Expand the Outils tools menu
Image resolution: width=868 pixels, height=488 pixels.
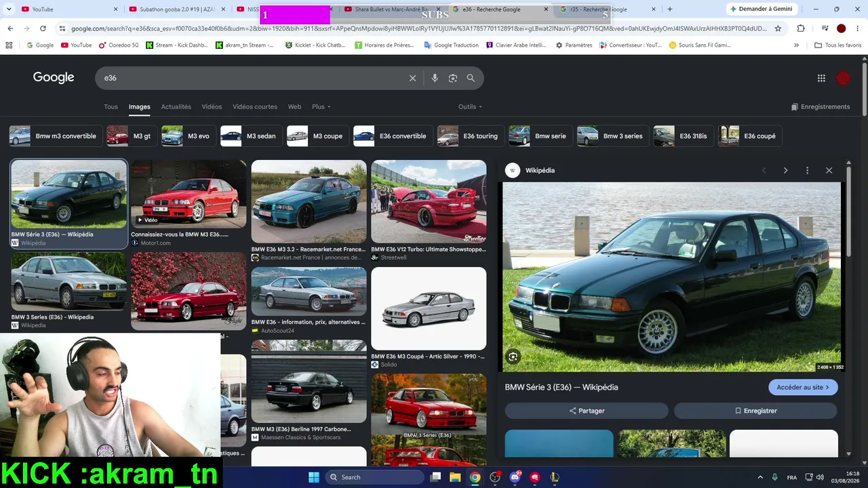(470, 106)
